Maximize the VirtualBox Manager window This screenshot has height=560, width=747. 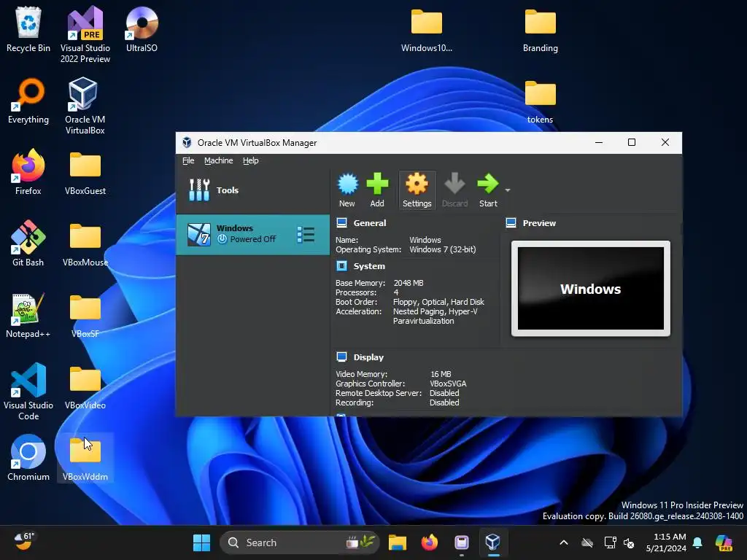[x=632, y=142]
